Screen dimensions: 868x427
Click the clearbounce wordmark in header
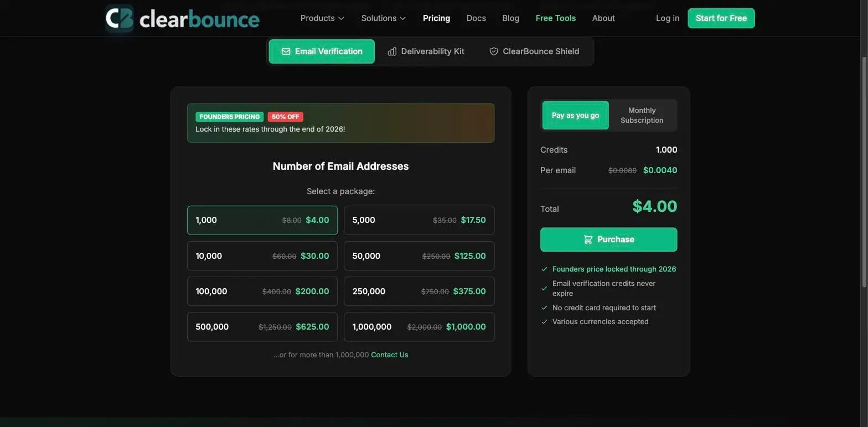[x=199, y=19]
